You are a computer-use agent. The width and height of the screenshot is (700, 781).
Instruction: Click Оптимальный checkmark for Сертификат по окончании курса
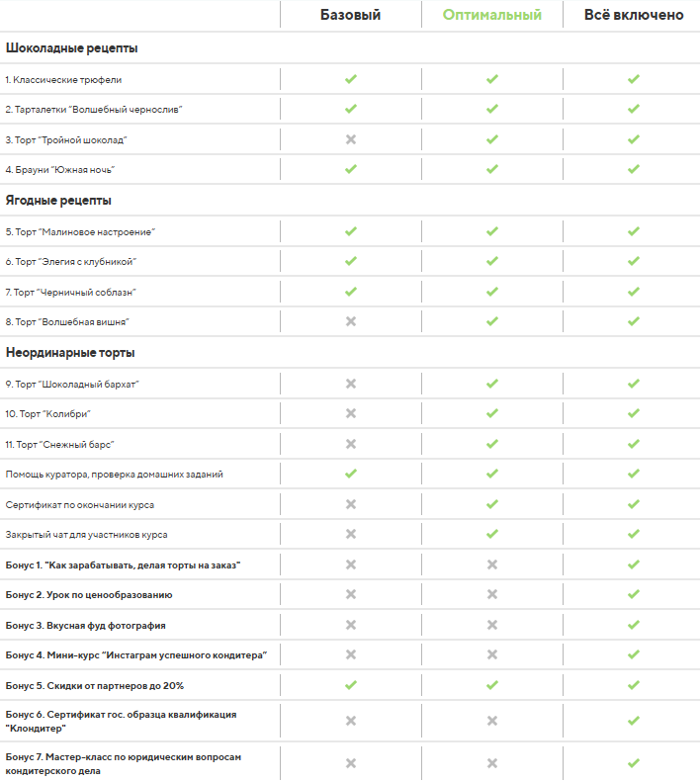point(491,504)
